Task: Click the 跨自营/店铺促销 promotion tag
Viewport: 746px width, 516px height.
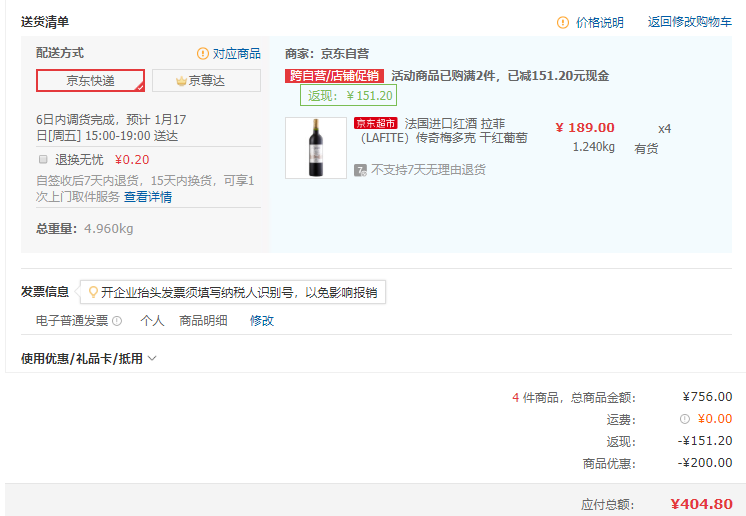Action: point(334,76)
